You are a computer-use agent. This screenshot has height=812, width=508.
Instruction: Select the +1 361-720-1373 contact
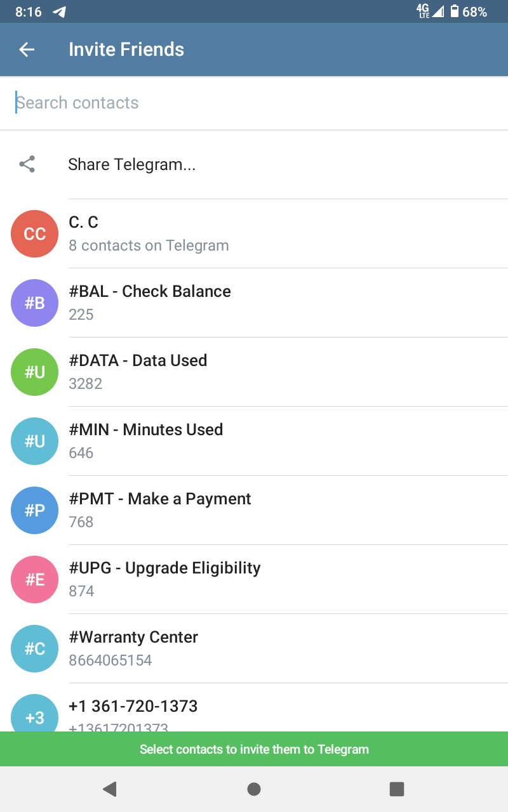click(x=254, y=709)
